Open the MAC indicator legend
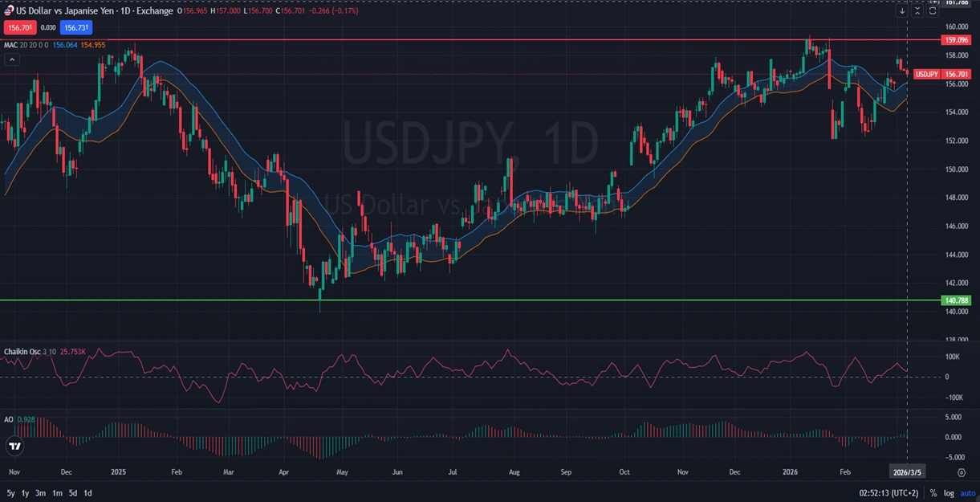 (x=10, y=45)
